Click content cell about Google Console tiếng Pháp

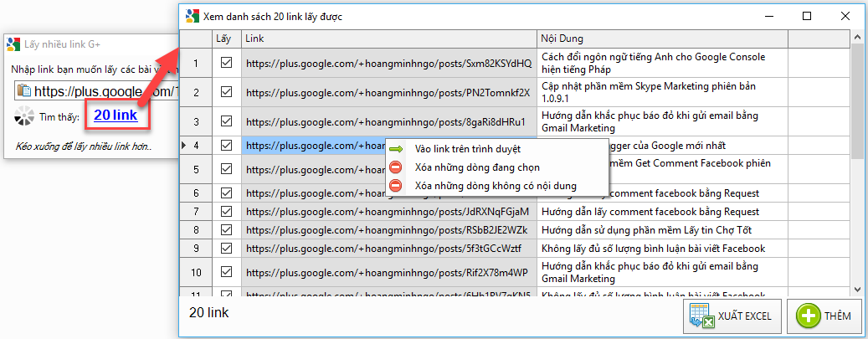(662, 63)
